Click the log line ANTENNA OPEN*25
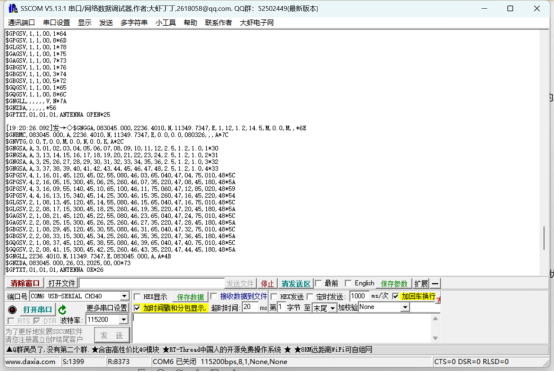 tap(58, 115)
